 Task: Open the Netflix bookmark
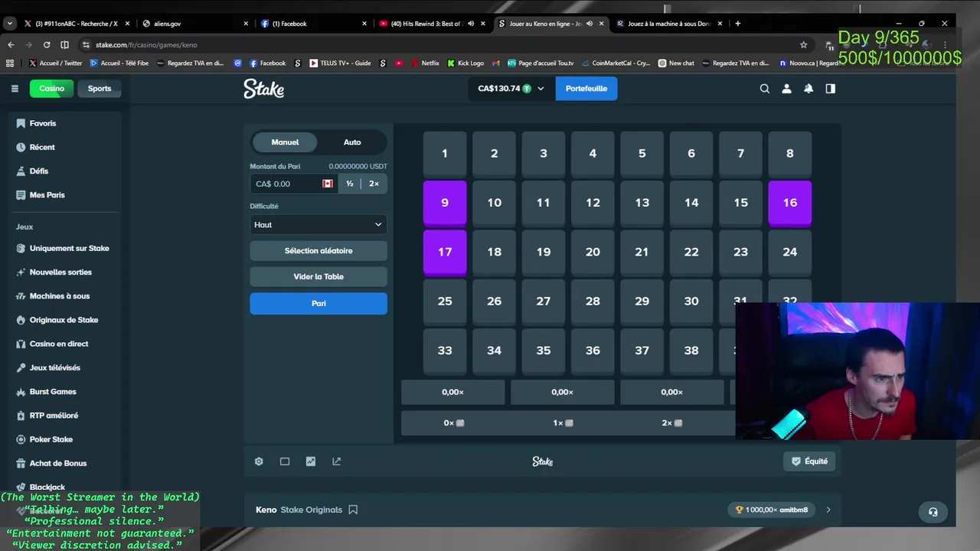[425, 64]
